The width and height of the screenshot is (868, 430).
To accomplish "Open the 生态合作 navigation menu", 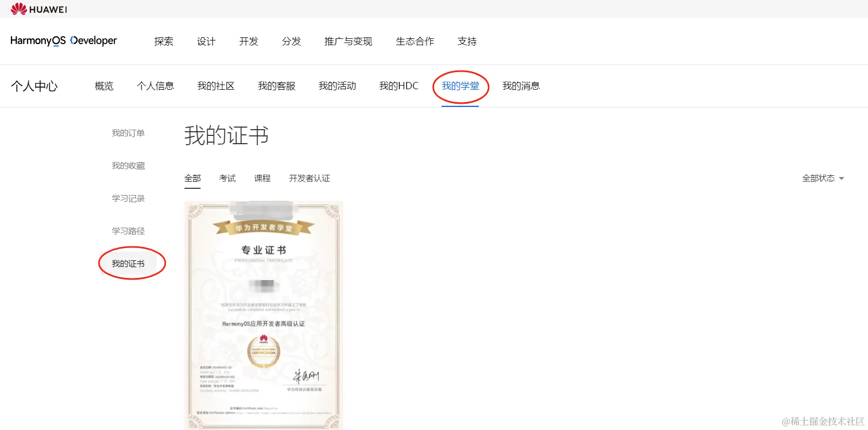I will 415,41.
